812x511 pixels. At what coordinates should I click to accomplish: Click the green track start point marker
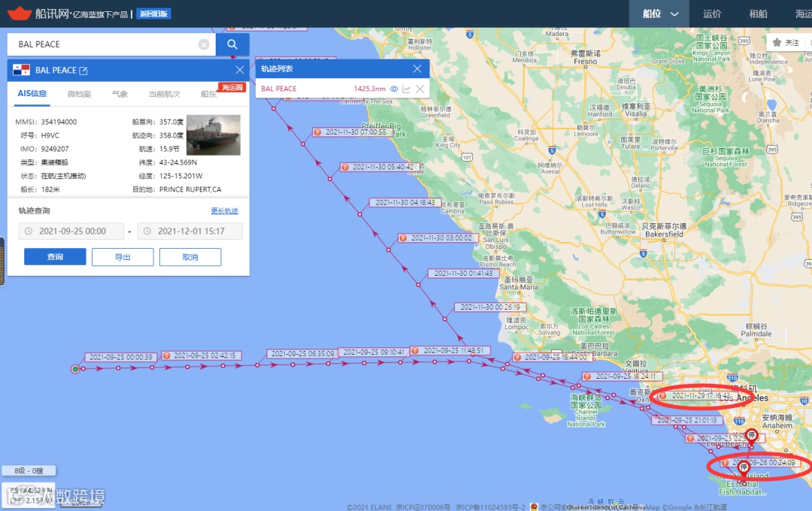click(76, 369)
